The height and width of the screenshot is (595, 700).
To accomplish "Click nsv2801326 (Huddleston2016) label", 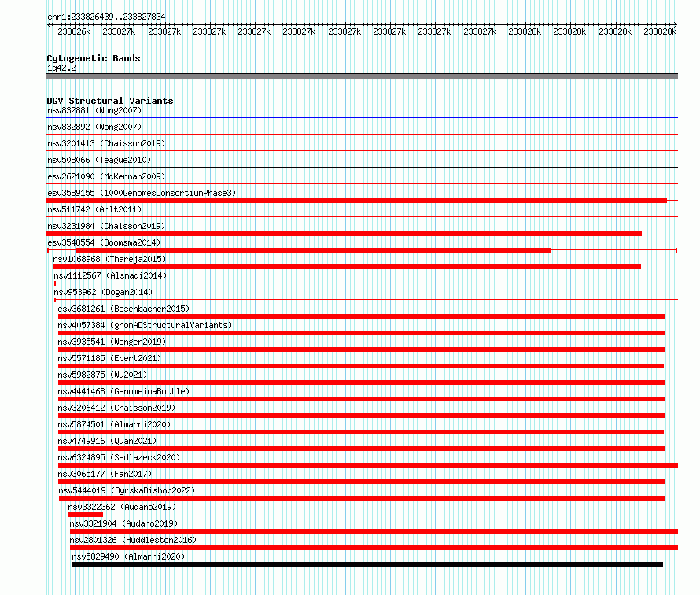I will 133,540.
